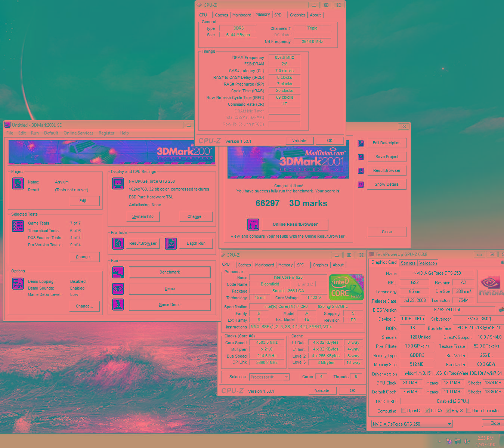Click the eye icon beside the Demo button
Image resolution: width=504 pixels, height=448 pixels.
[118, 288]
